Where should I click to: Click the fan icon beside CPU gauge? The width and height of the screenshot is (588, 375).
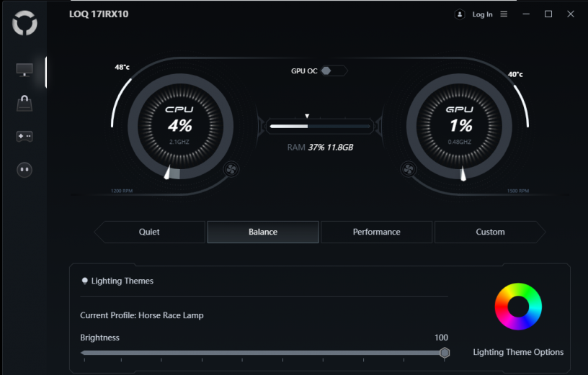(x=232, y=170)
